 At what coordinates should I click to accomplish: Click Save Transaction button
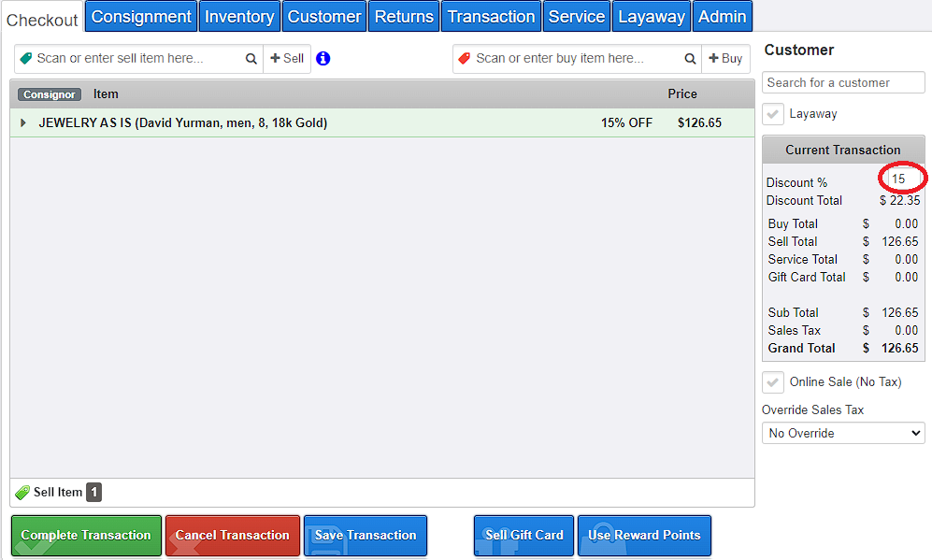pos(365,535)
